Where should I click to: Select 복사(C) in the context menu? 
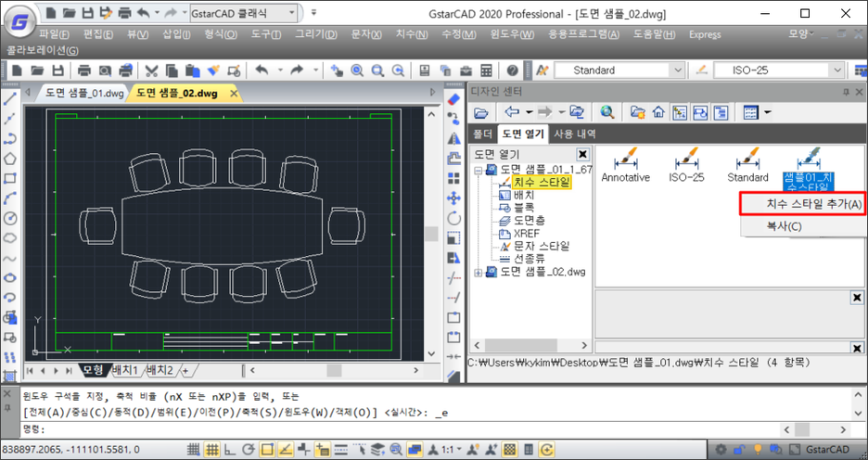[784, 225]
